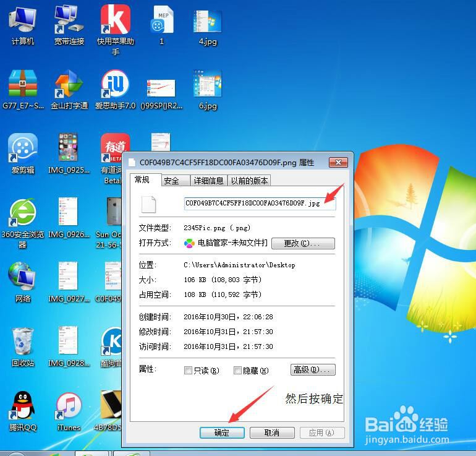476x456 pixels.
Task: Click the 电脑管家 open-with icon
Action: tap(189, 243)
